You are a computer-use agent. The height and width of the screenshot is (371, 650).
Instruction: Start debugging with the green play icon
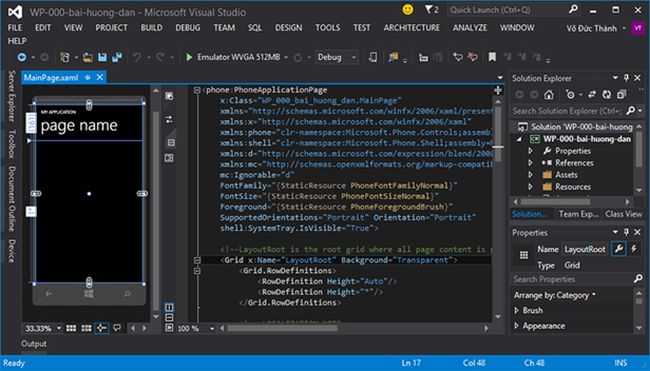(x=189, y=57)
